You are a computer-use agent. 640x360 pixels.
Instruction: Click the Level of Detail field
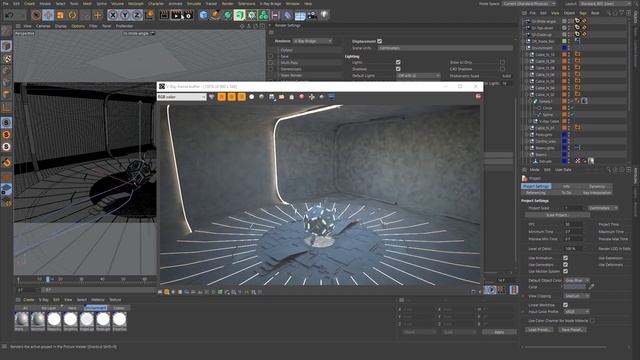coord(573,249)
